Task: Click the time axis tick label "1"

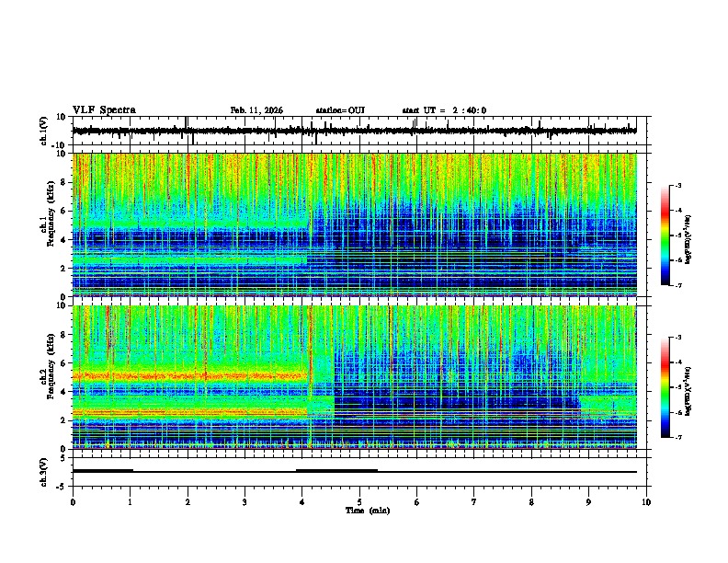Action: click(130, 502)
